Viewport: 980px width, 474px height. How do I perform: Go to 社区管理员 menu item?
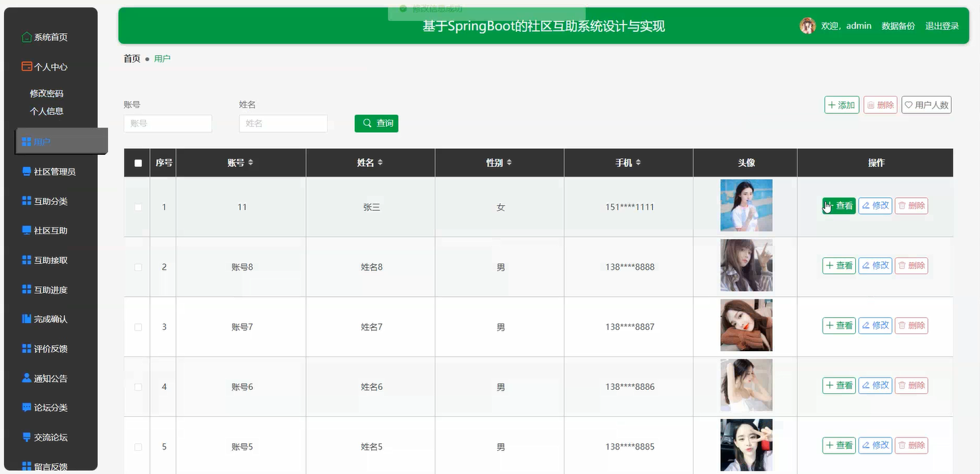[x=56, y=172]
